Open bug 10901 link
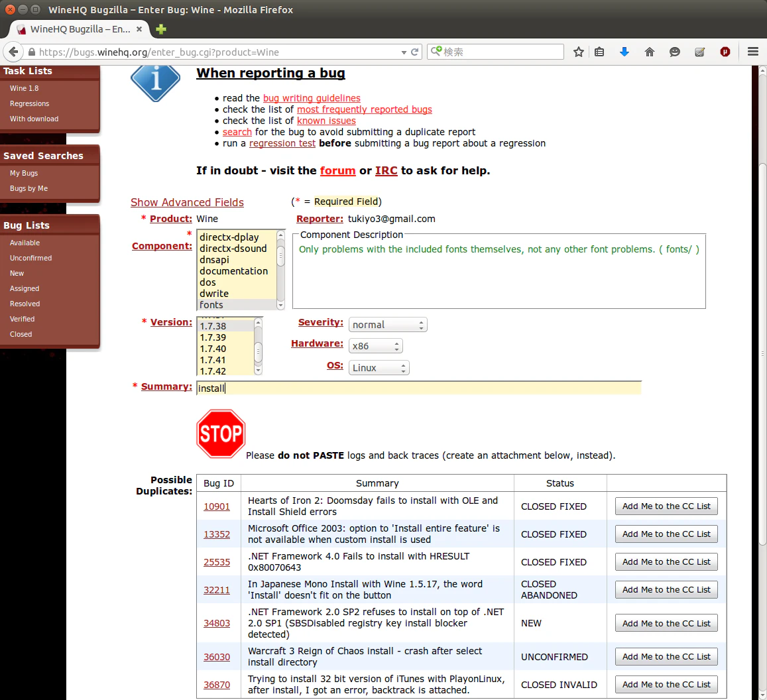Image resolution: width=767 pixels, height=700 pixels. 217,506
